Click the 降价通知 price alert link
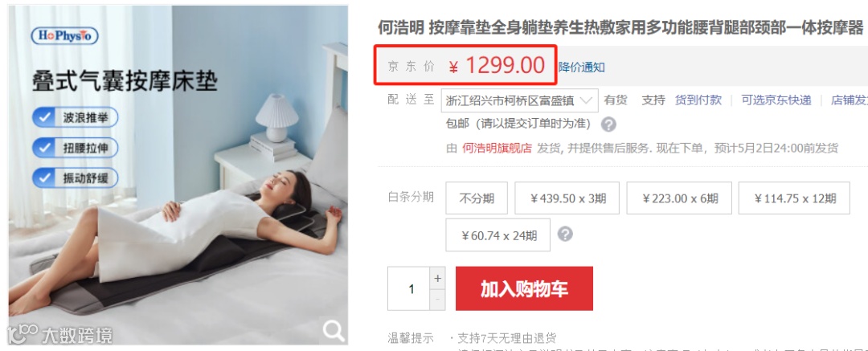Viewport: 868px width, 351px height. pyautogui.click(x=581, y=67)
